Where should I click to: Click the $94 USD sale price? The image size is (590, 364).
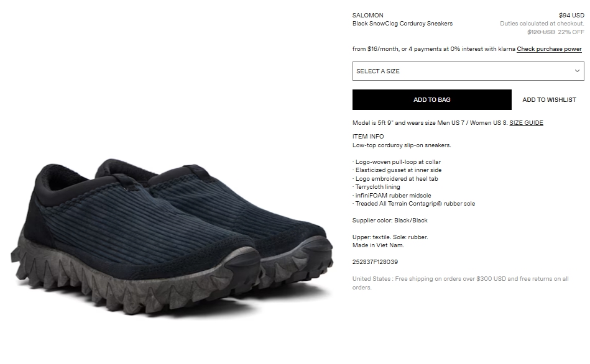tap(571, 16)
